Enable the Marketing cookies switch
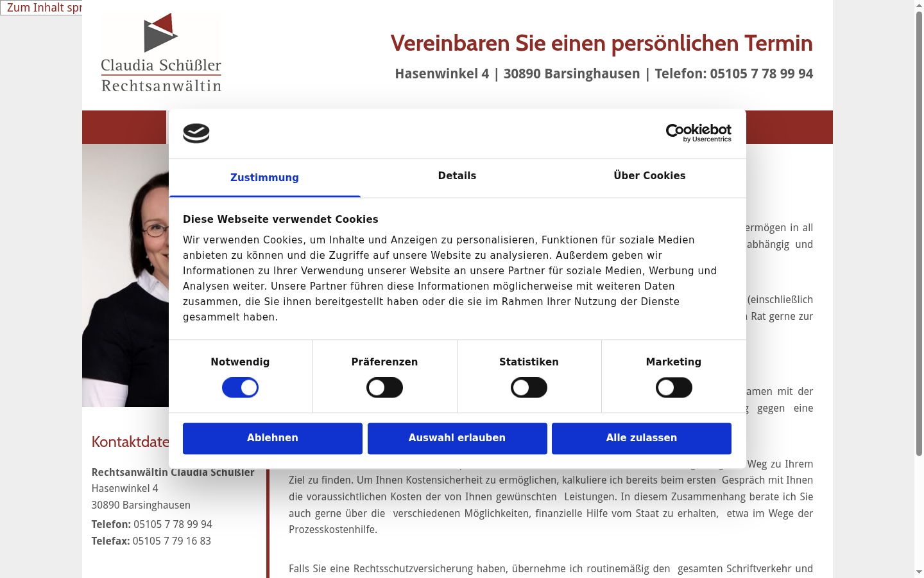The width and height of the screenshot is (924, 578). [x=674, y=388]
